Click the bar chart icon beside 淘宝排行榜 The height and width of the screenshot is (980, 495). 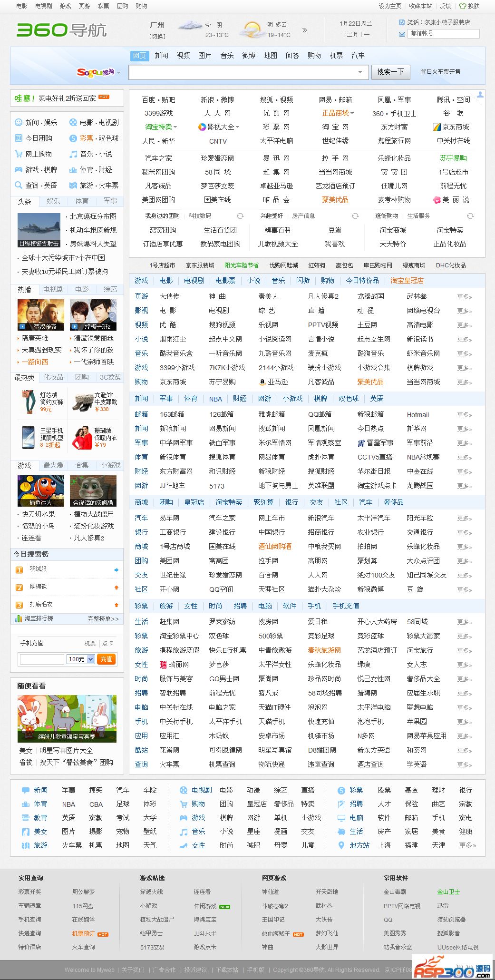pyautogui.click(x=19, y=618)
